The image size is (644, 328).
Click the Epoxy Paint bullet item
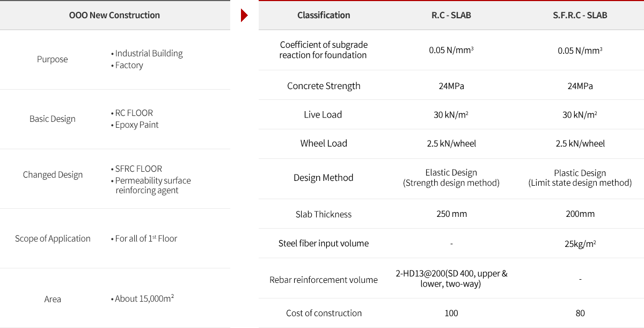(135, 125)
